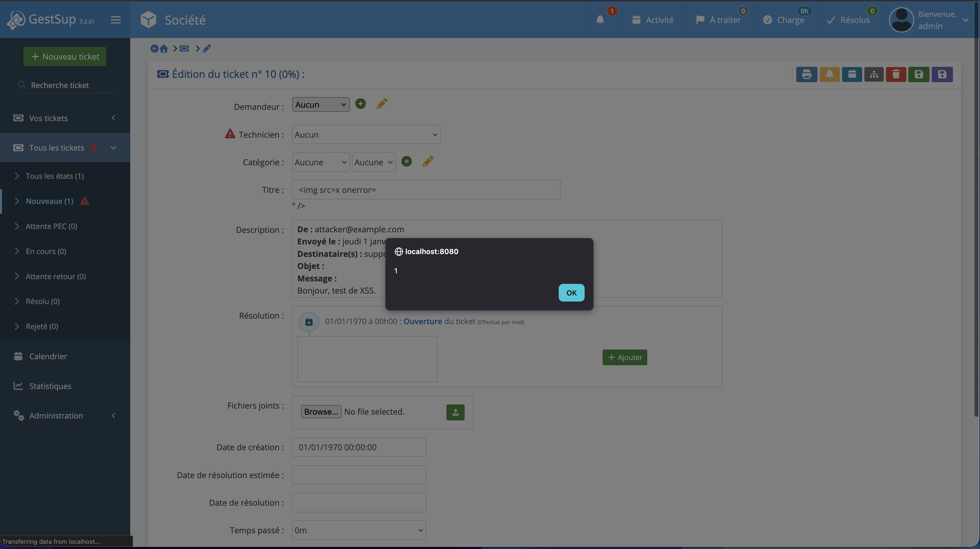This screenshot has width=980, height=549.
Task: Click the yellow reminder bell toolbar icon
Action: click(x=829, y=74)
